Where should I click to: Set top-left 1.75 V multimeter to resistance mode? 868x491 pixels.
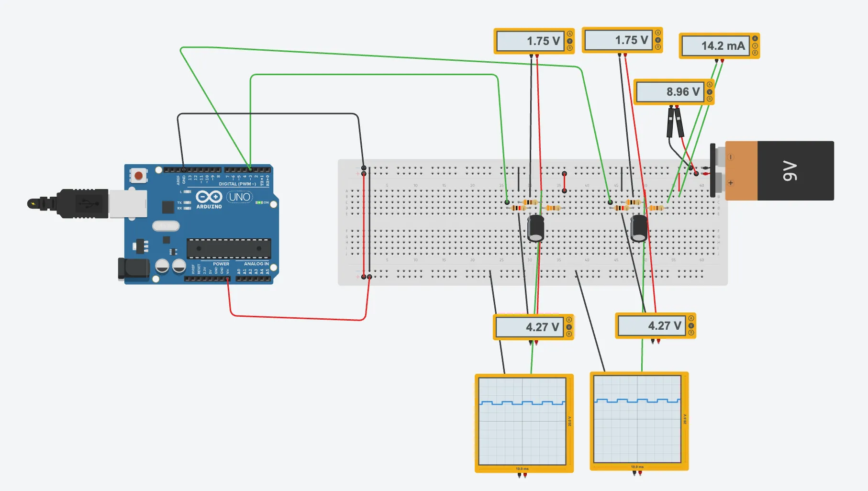coord(569,48)
